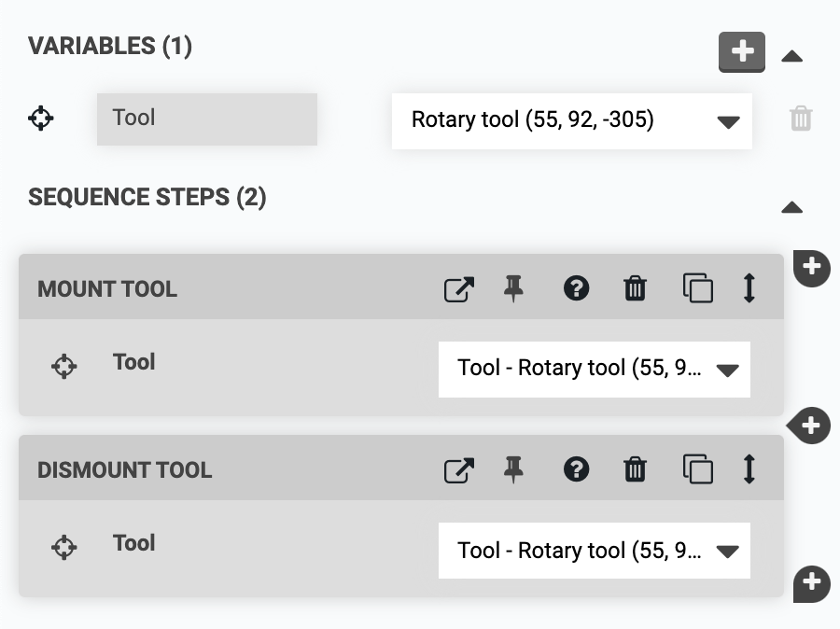840x629 pixels.
Task: Click the DISMOUNT TOOL step title
Action: 125,470
